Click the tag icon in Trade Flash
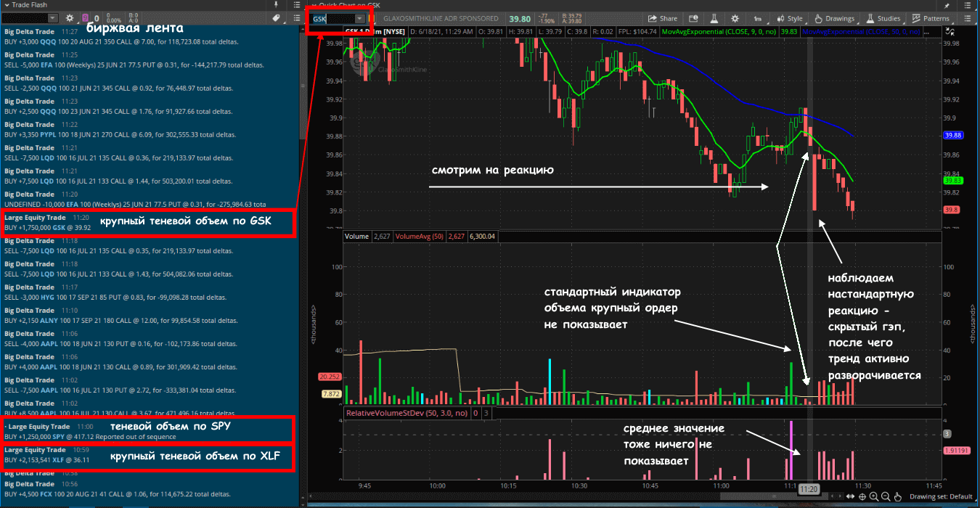Viewport: 980px width, 508px height. (276, 18)
